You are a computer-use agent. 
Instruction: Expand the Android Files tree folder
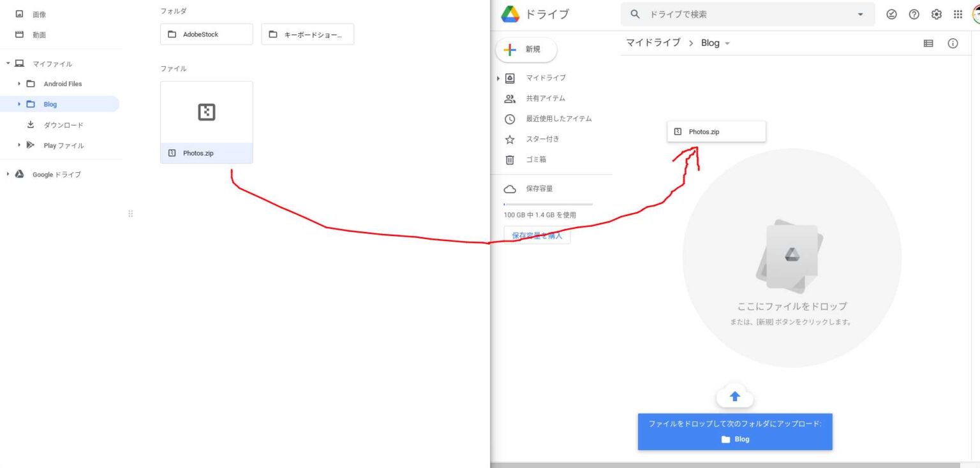tap(20, 84)
